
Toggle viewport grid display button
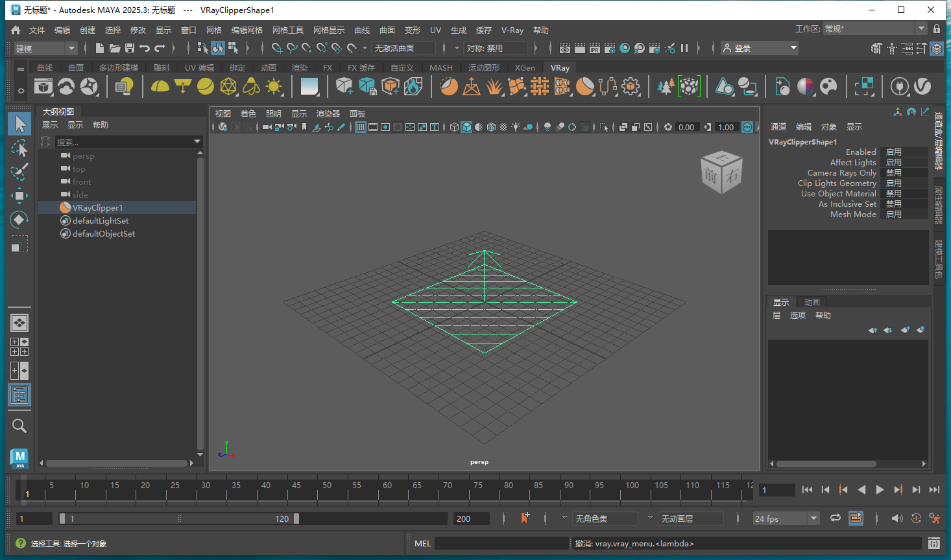point(361,127)
